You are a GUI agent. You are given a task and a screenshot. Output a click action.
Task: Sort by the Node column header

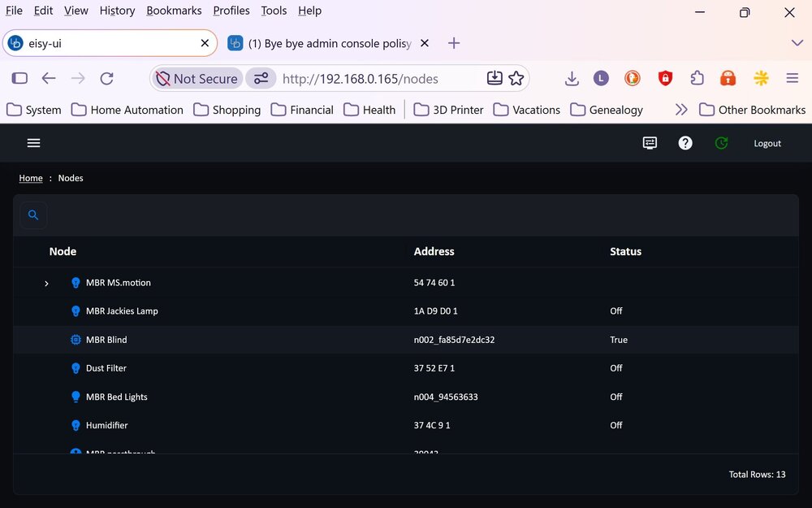click(63, 251)
